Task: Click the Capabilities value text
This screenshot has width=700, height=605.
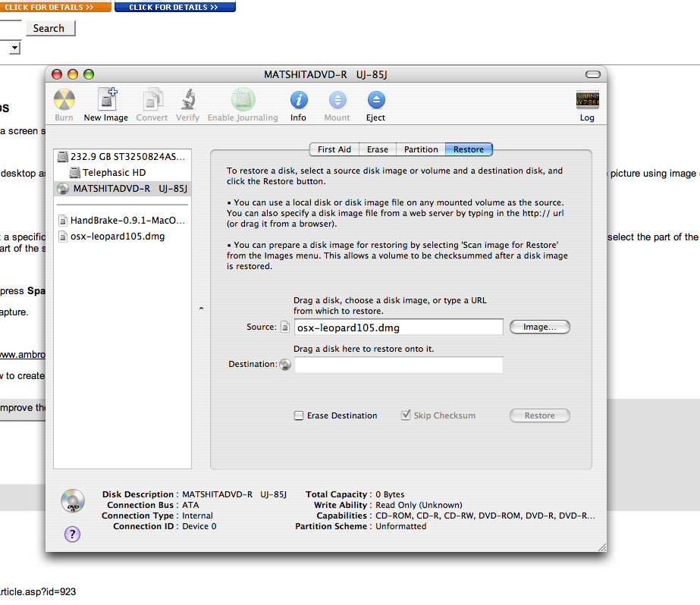Action: (x=485, y=516)
